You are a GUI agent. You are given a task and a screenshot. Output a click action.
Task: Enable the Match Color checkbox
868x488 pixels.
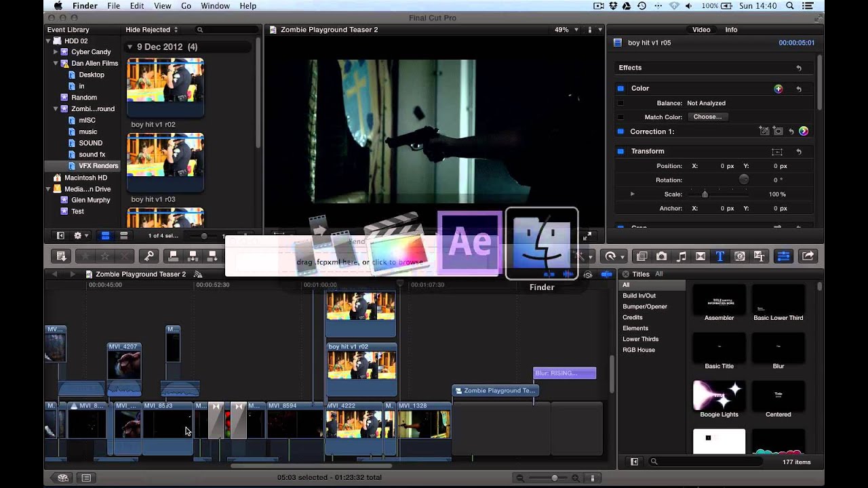click(x=620, y=117)
